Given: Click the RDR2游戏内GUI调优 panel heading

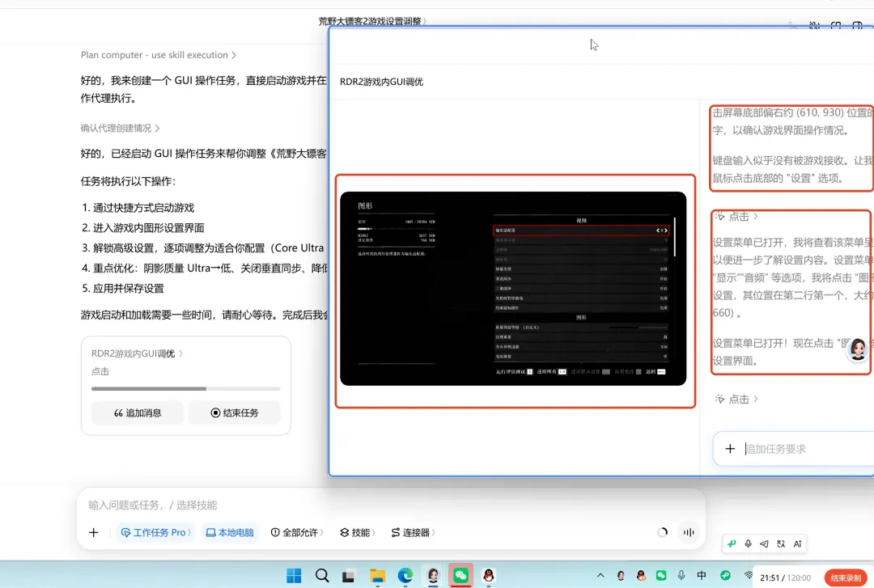Looking at the screenshot, I should coord(381,82).
